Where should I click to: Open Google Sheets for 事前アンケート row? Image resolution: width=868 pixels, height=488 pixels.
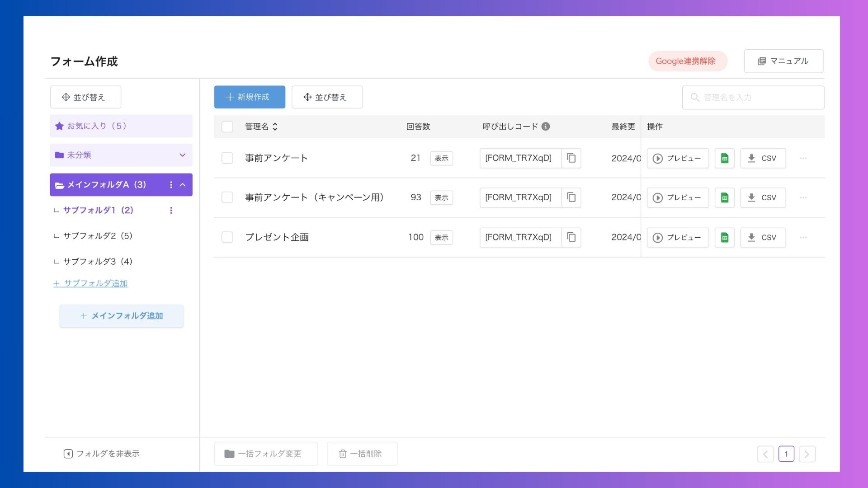click(x=724, y=158)
